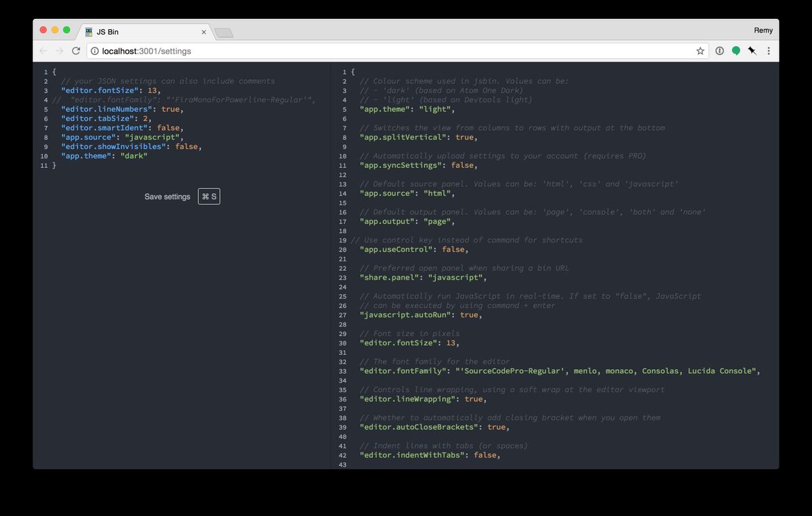812x516 pixels.
Task: Click the pushpin extension icon
Action: point(752,51)
